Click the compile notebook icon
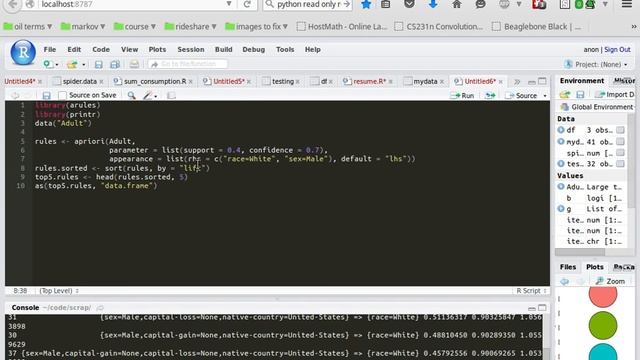This screenshot has width=640, height=360. (x=171, y=96)
